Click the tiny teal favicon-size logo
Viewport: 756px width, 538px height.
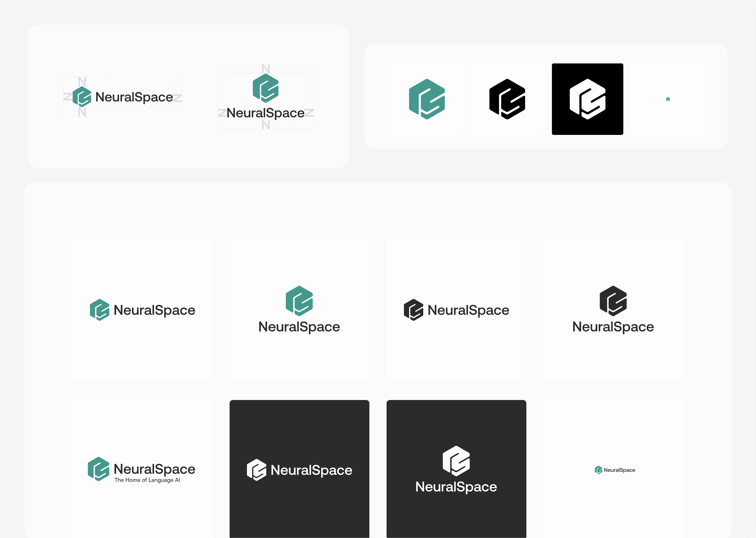click(668, 99)
